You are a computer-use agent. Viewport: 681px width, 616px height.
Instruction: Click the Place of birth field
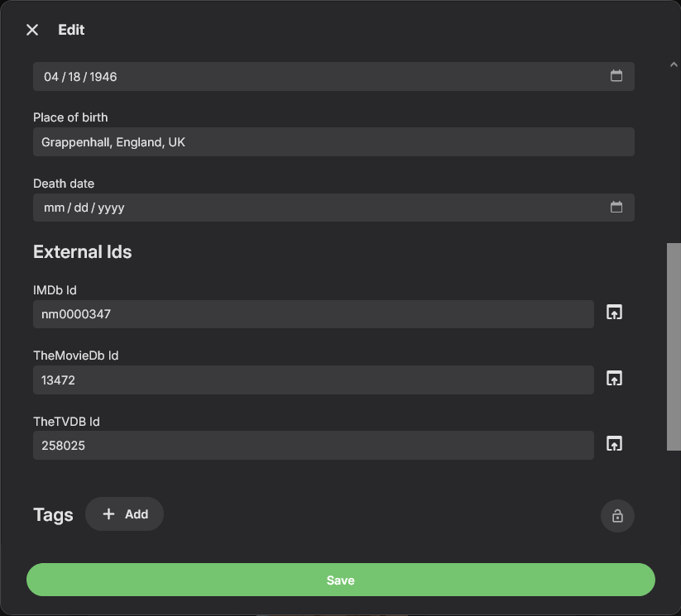click(333, 142)
